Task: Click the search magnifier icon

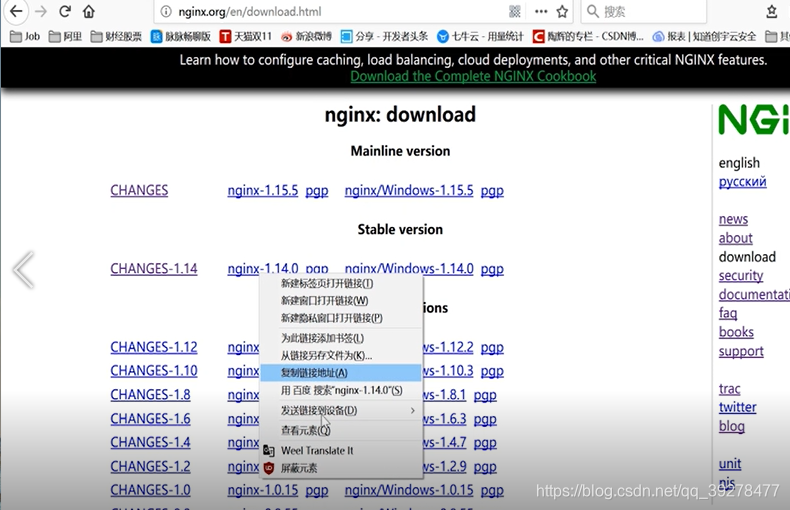Action: coord(592,11)
